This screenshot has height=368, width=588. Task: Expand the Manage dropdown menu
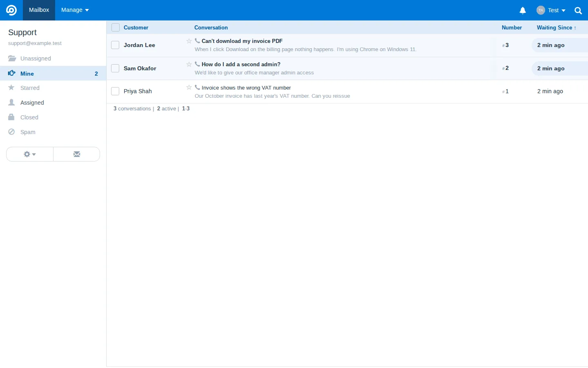coord(75,10)
